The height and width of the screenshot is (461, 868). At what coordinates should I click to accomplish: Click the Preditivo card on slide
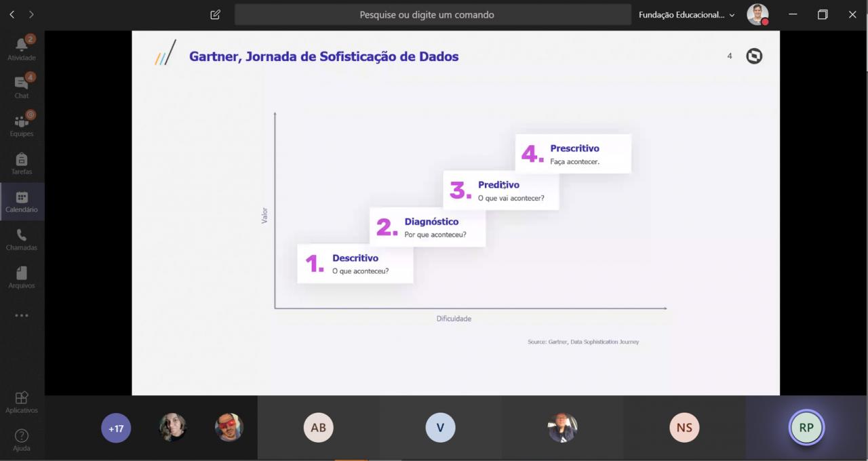point(501,191)
